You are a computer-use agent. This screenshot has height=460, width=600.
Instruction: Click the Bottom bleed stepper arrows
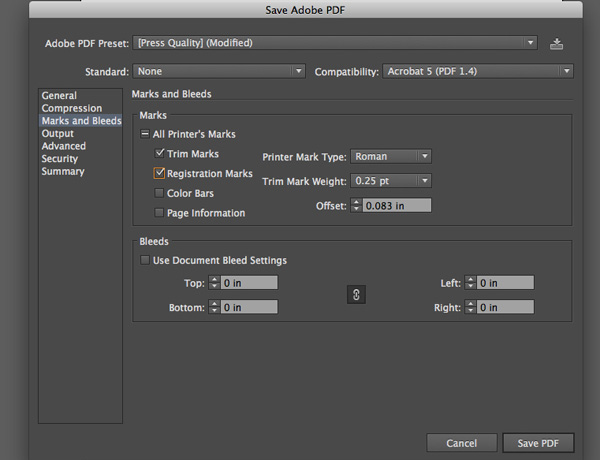[x=214, y=307]
